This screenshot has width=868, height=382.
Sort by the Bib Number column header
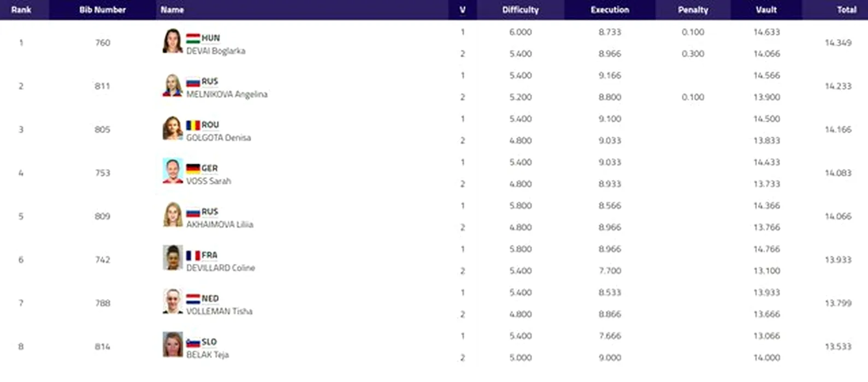[103, 10]
